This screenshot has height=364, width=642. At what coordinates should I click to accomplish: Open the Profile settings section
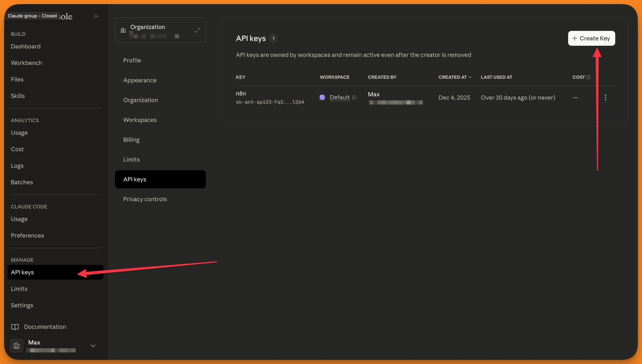132,60
